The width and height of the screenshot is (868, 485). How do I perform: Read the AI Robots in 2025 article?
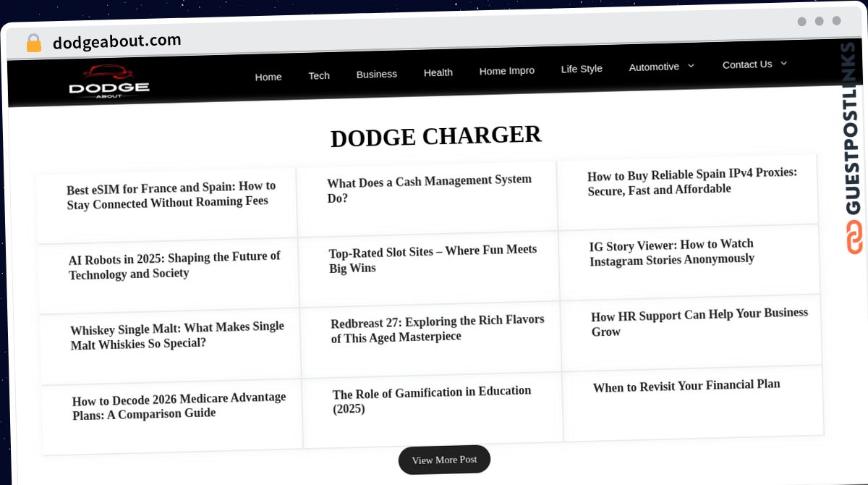pyautogui.click(x=174, y=266)
